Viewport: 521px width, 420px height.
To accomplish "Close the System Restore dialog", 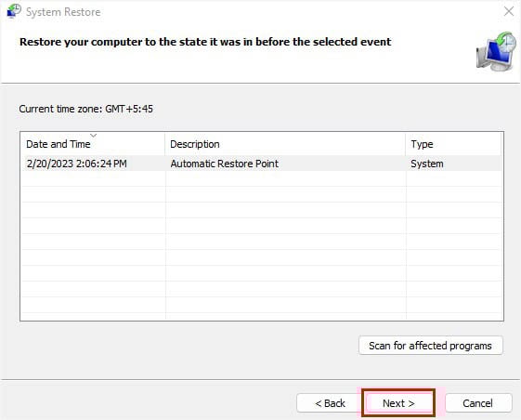I will (508, 11).
